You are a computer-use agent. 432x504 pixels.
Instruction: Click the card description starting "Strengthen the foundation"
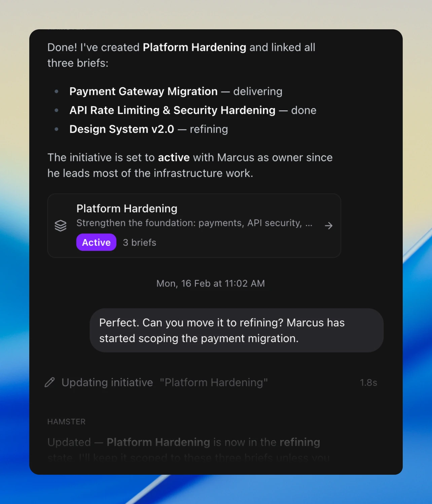(194, 223)
